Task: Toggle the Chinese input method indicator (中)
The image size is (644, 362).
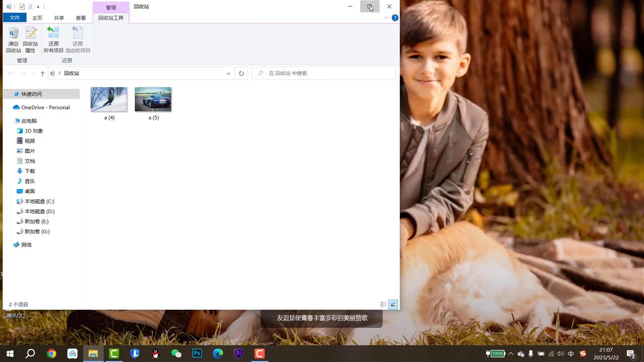Action: coord(571,353)
